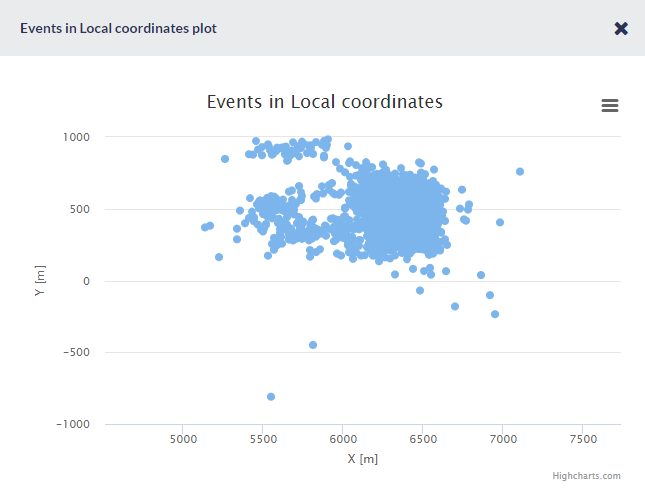The height and width of the screenshot is (491, 645).
Task: Click the 7500 label on the X axis
Action: [583, 439]
